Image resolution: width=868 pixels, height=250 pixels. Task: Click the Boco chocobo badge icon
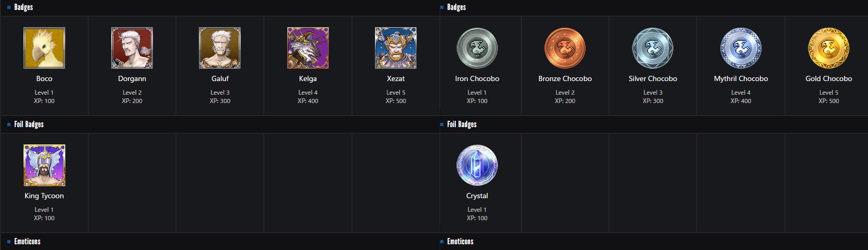44,48
